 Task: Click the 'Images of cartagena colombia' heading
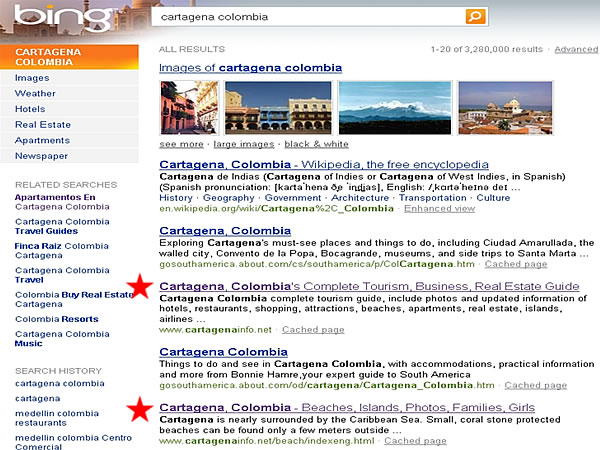pos(250,68)
